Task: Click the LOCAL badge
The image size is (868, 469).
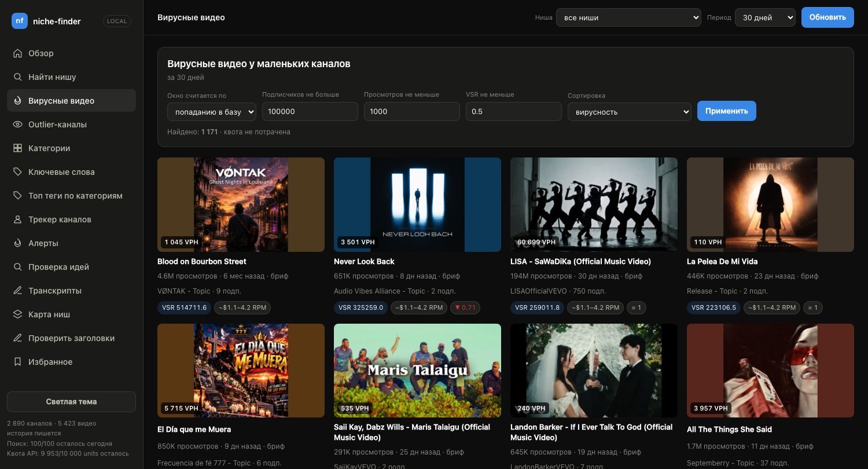Action: click(x=117, y=21)
